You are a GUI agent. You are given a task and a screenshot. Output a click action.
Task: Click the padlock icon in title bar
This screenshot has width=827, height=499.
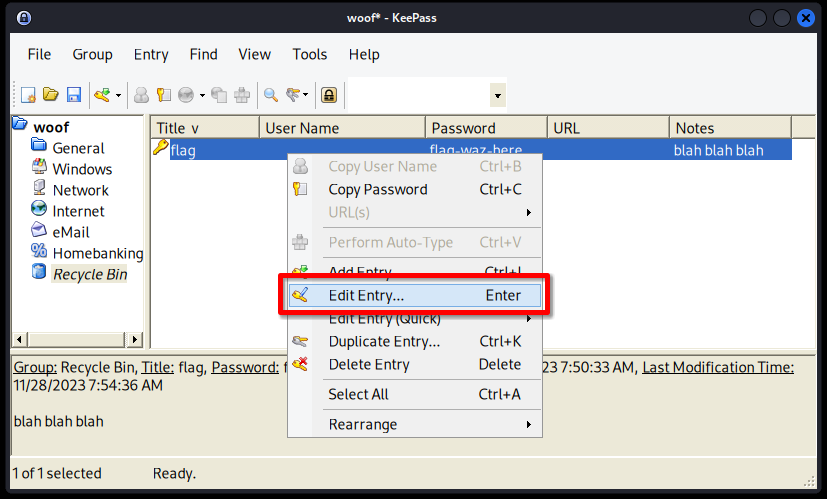(24, 17)
